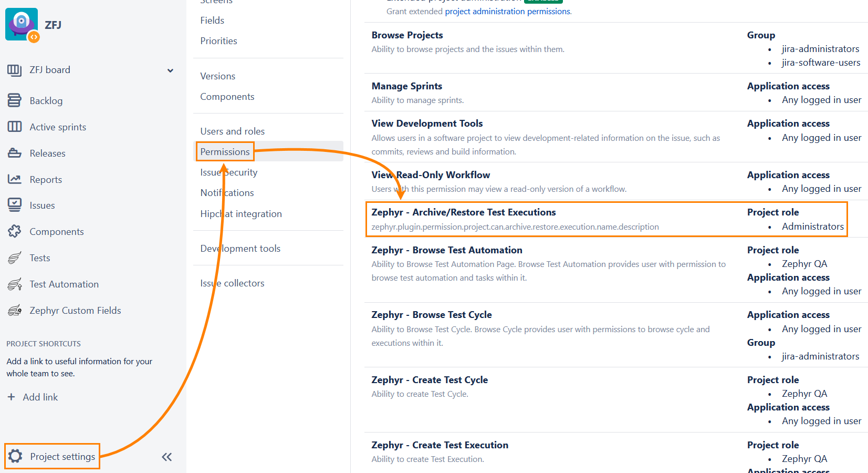Open the Zephyr Custom Fields icon

(15, 310)
